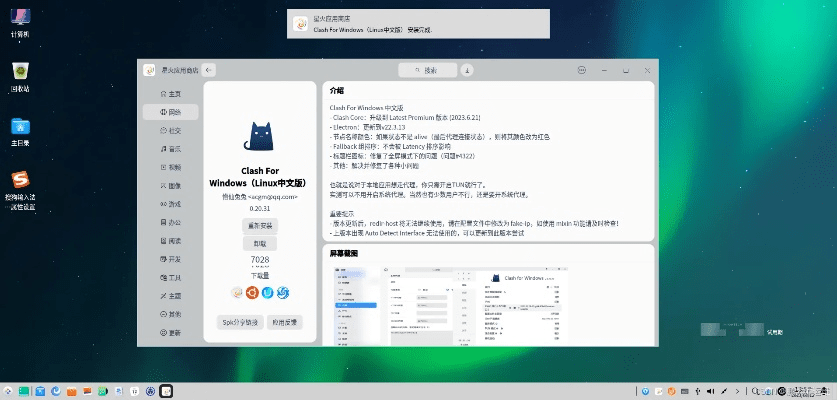Select 阅读 (Reading) category in the sidebar

click(171, 241)
